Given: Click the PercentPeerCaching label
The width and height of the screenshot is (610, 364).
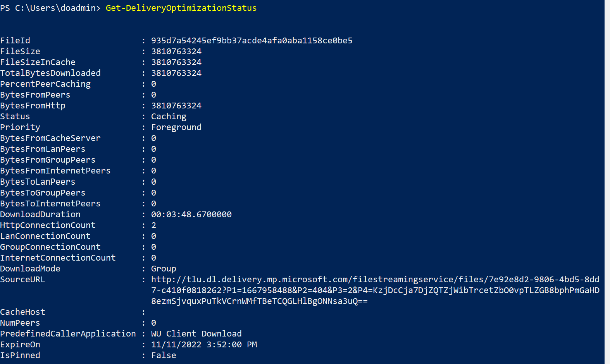Looking at the screenshot, I should click(x=45, y=84).
